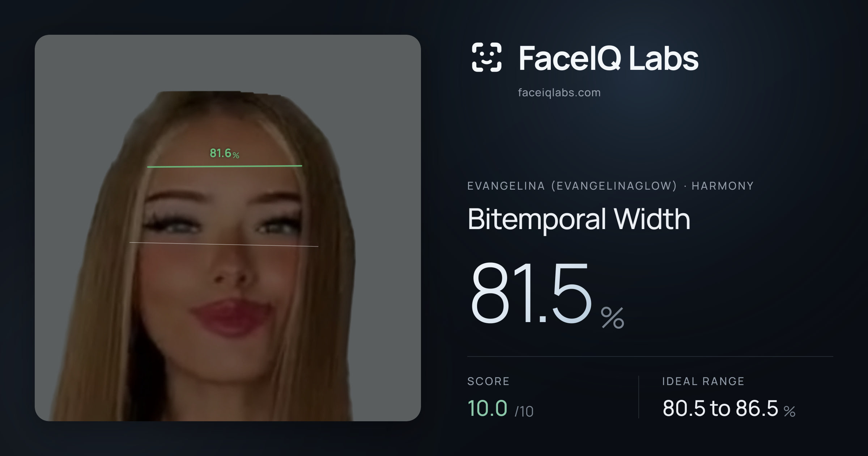Click the 80.5 to 86.5 % range value
Image resolution: width=868 pixels, height=456 pixels.
coord(729,409)
